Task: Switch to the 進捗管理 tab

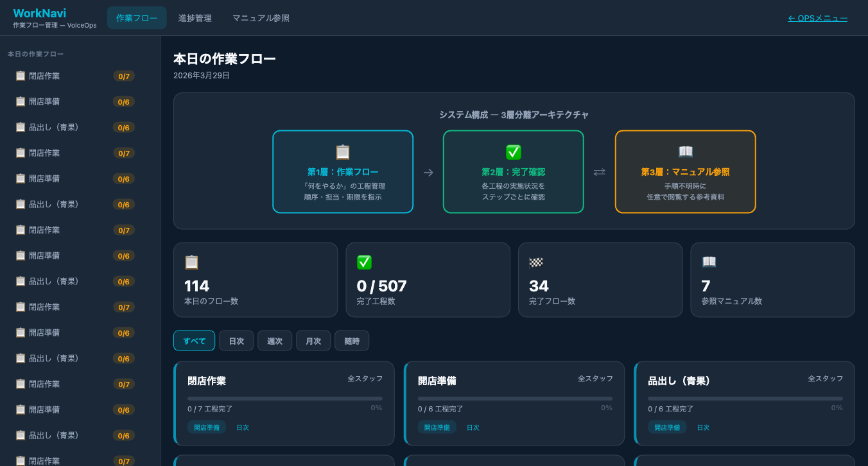Action: coord(195,18)
